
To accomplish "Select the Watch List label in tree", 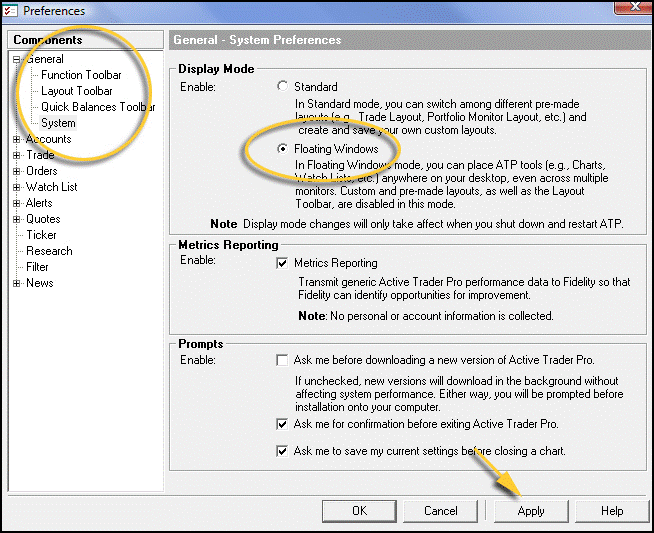I will pos(52,187).
